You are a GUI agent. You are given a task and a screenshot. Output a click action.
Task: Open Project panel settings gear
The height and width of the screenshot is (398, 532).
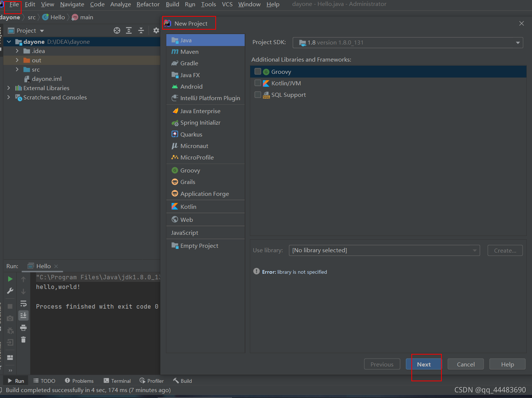pyautogui.click(x=156, y=30)
